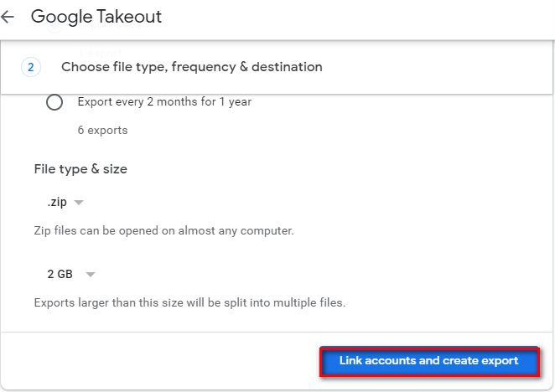555x392 pixels.
Task: Click the 'File type & size' heading
Action: [x=80, y=169]
